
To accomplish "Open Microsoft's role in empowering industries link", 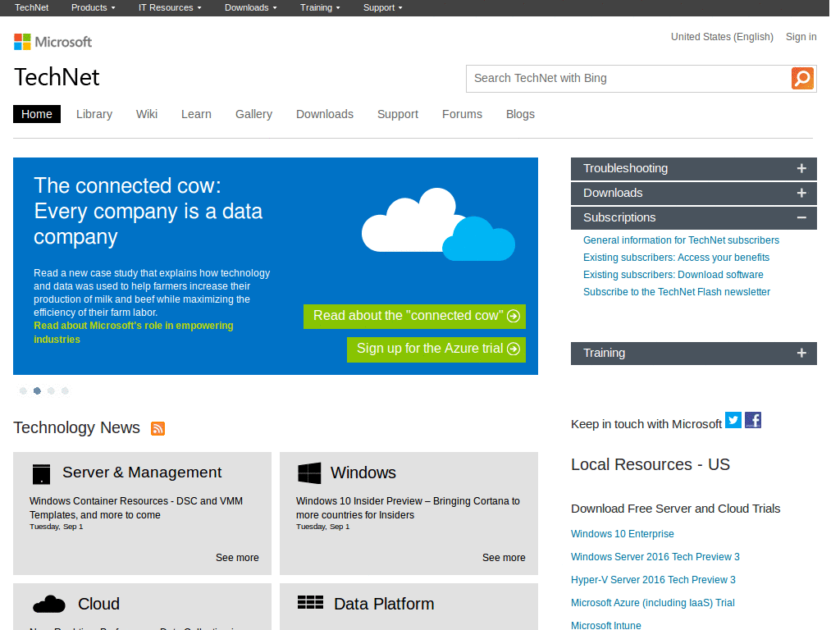I will [x=134, y=332].
